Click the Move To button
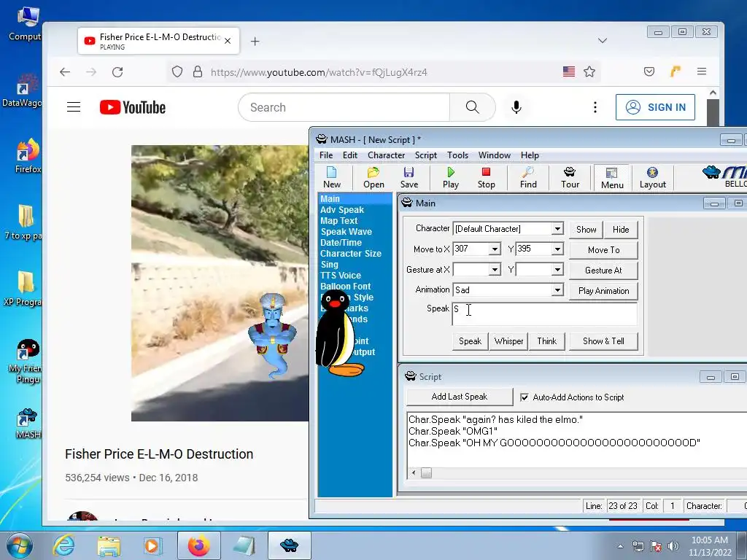 pyautogui.click(x=603, y=250)
